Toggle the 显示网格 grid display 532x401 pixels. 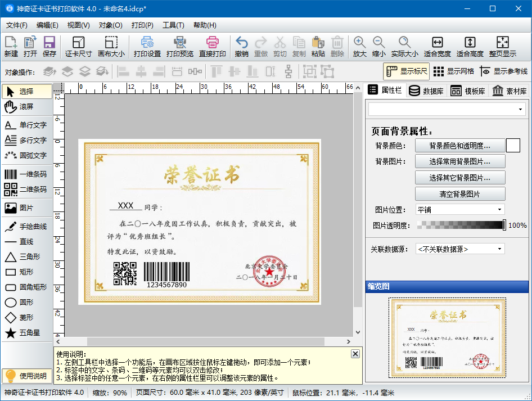(454, 71)
